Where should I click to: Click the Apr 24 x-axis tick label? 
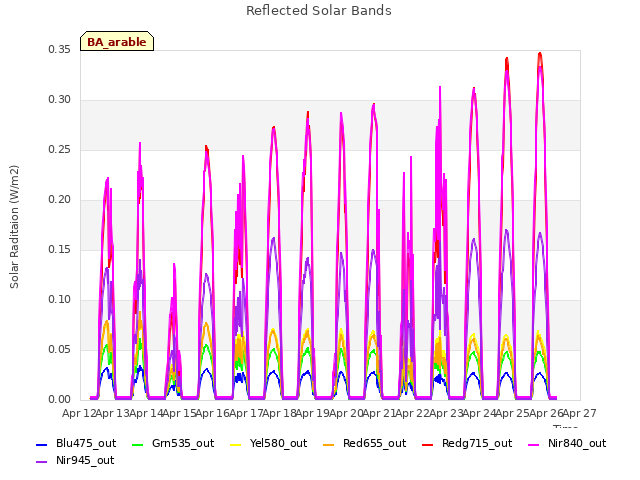(479, 413)
